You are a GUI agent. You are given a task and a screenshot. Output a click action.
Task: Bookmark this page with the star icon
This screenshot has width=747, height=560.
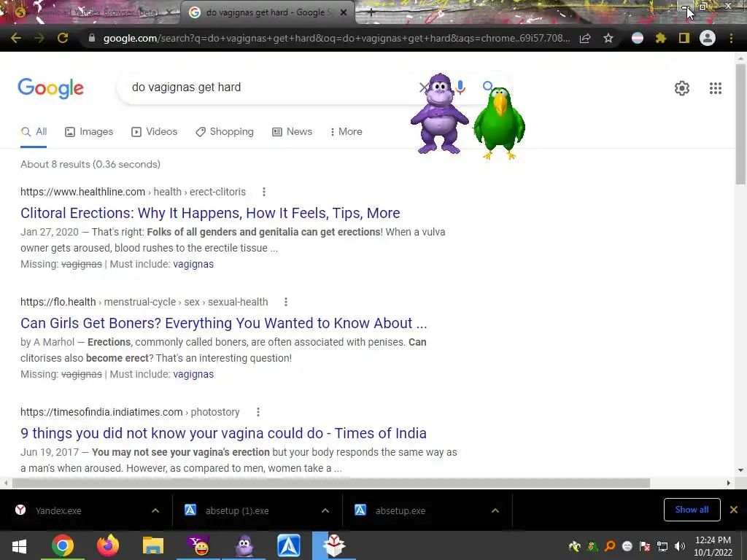point(608,38)
